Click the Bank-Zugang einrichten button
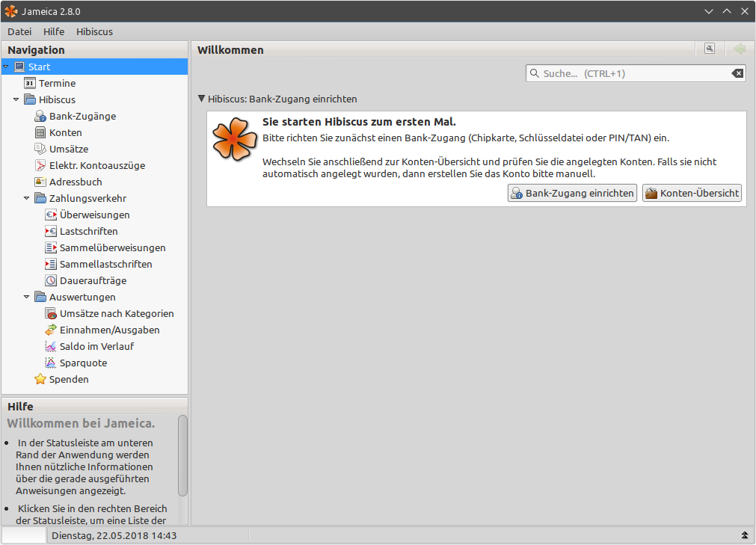The image size is (756, 545). tap(572, 193)
